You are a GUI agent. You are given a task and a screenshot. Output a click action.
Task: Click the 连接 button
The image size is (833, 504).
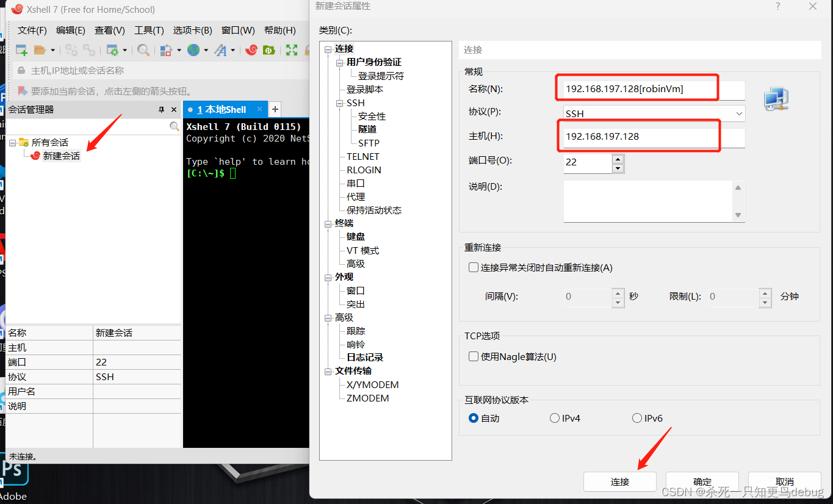click(619, 481)
